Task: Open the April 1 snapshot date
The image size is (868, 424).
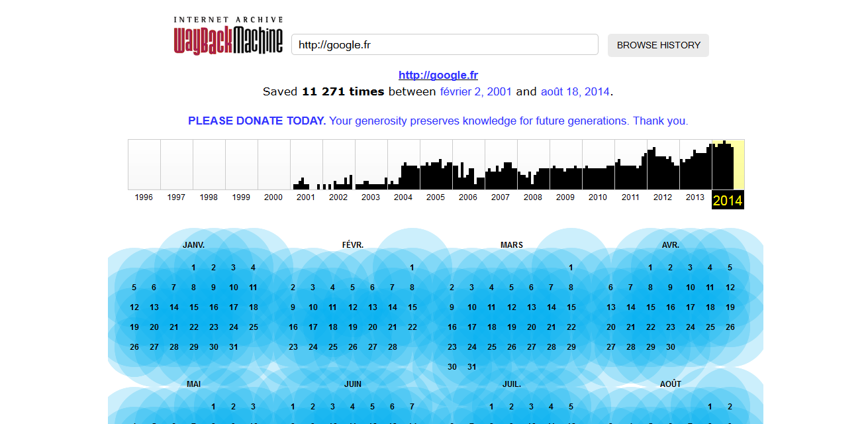Action: [650, 268]
